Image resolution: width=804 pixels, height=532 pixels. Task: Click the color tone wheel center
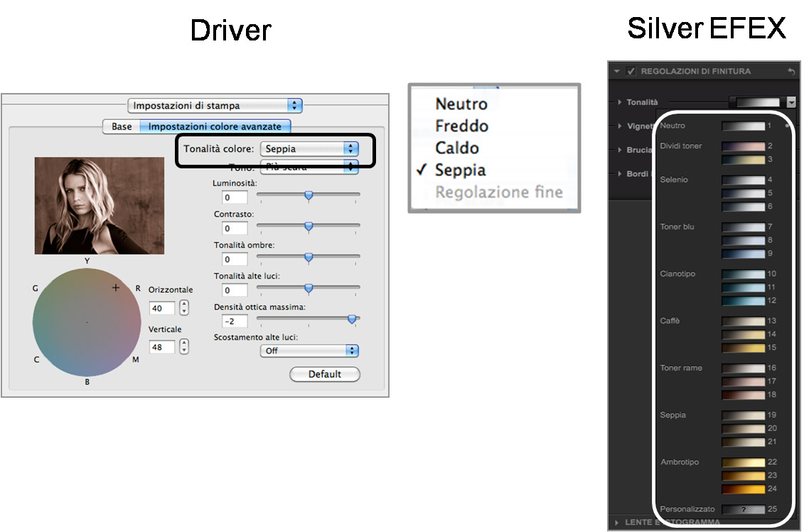87,322
